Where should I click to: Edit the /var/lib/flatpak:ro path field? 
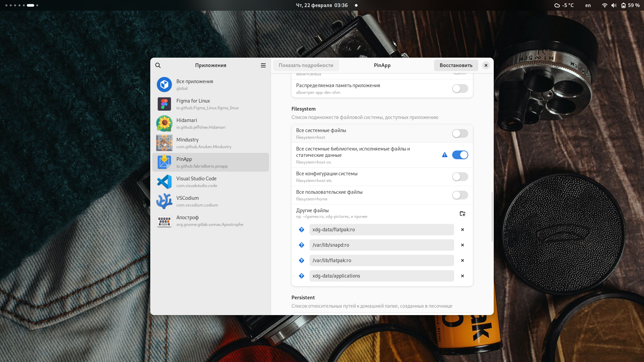coord(382,260)
